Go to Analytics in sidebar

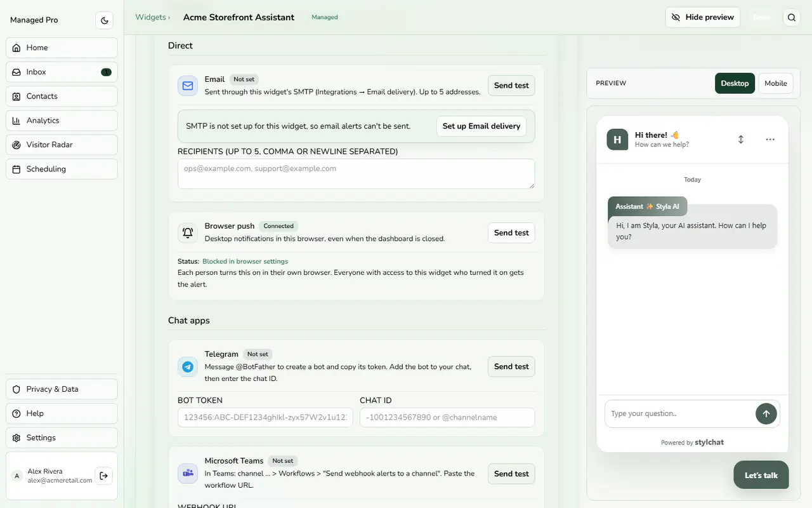point(62,121)
